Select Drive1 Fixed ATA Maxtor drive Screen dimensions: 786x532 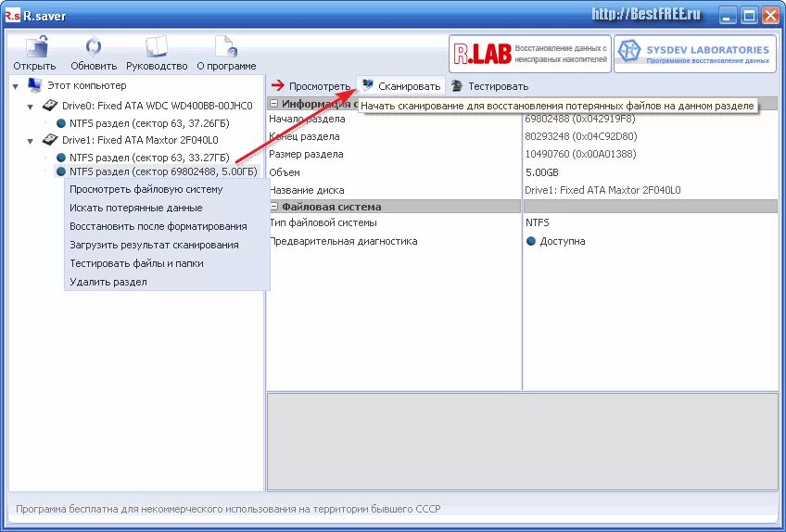pyautogui.click(x=140, y=140)
